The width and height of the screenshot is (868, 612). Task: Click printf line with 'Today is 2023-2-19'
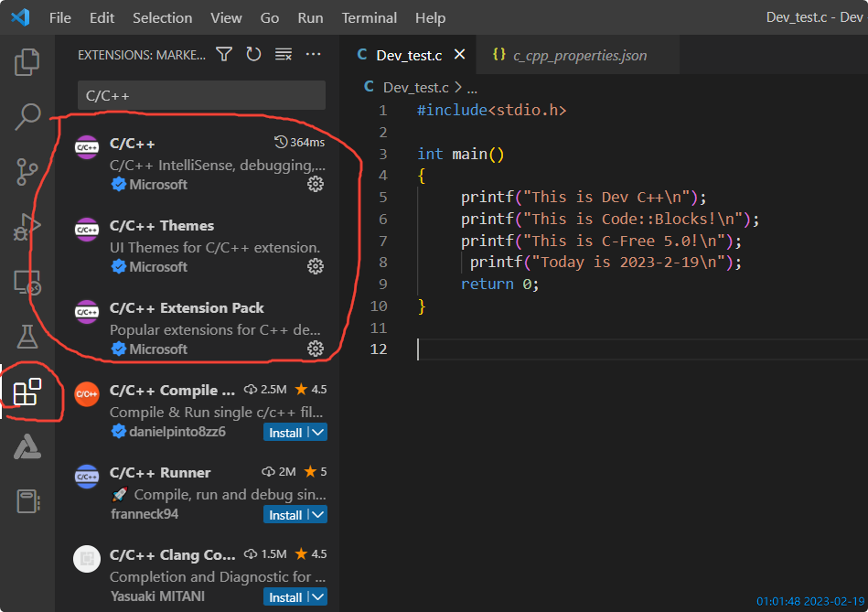pyautogui.click(x=605, y=262)
